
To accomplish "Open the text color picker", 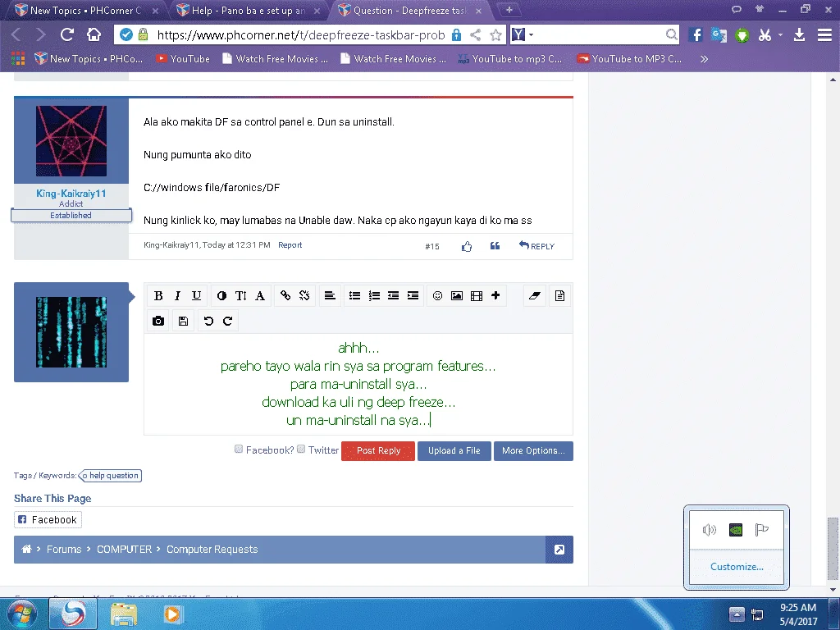I will click(221, 295).
